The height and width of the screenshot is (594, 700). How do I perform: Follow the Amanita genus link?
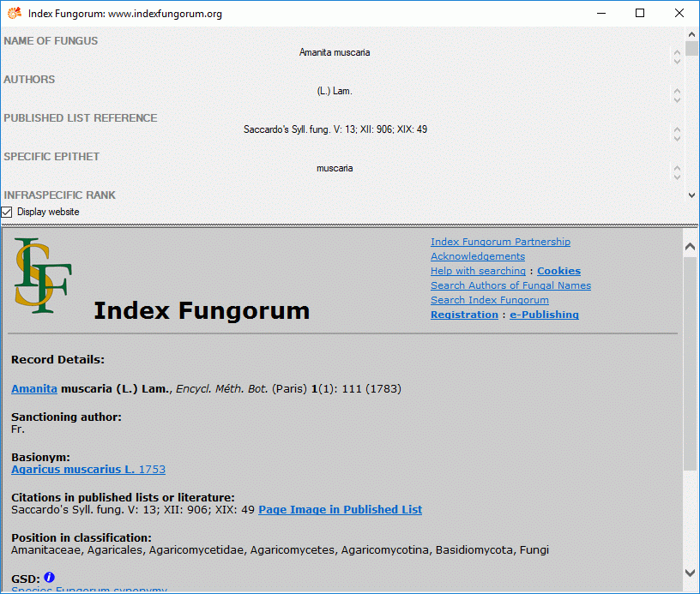(34, 389)
